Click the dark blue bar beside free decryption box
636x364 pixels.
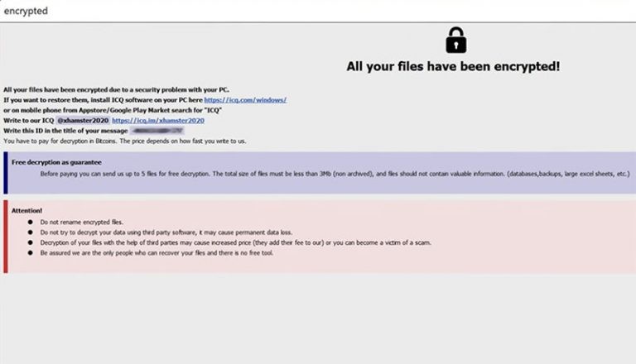5,172
